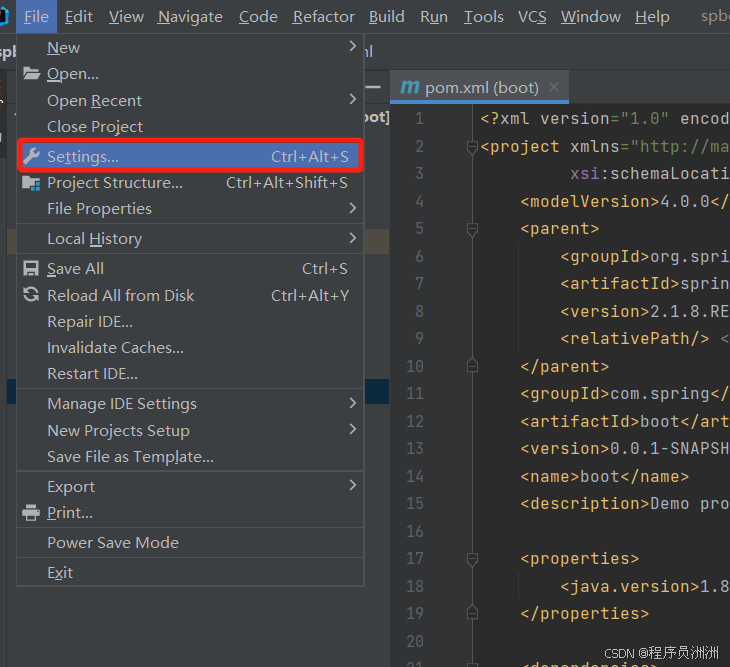This screenshot has height=667, width=730.
Task: Click Exit in the File menu
Action: (60, 573)
